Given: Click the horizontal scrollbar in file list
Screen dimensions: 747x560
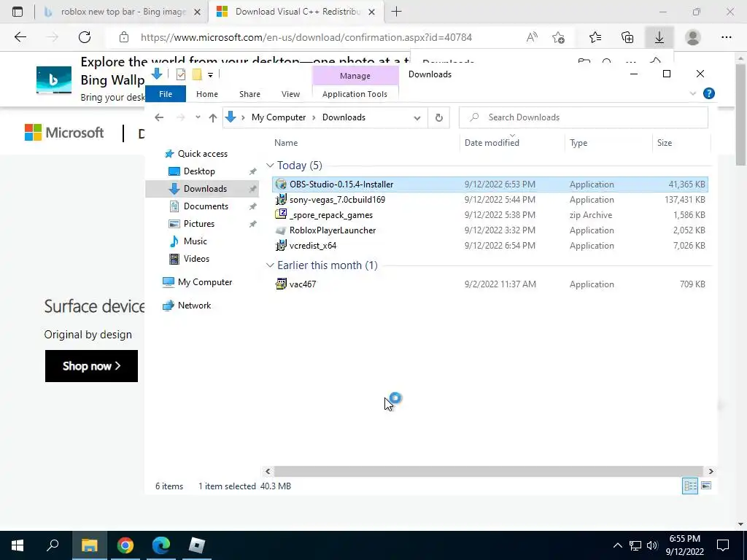Looking at the screenshot, I should (489, 471).
